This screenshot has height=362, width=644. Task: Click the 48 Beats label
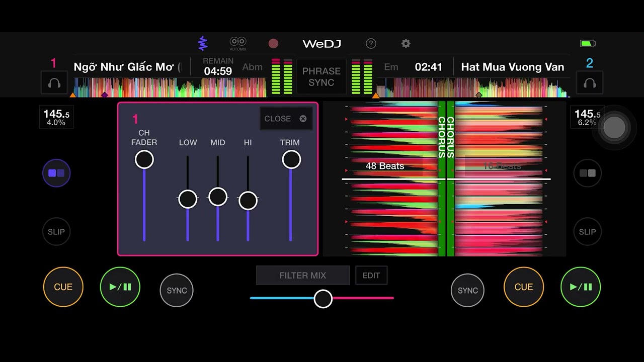(x=385, y=166)
